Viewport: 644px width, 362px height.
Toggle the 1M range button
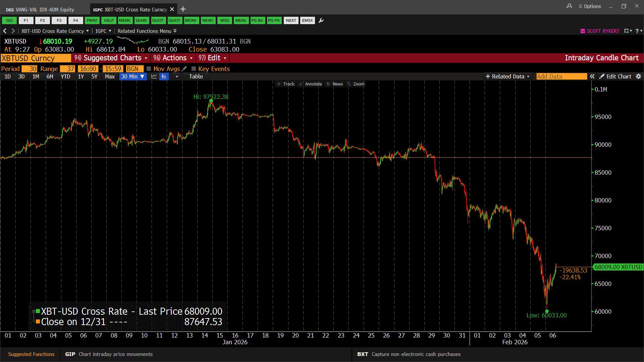point(36,76)
